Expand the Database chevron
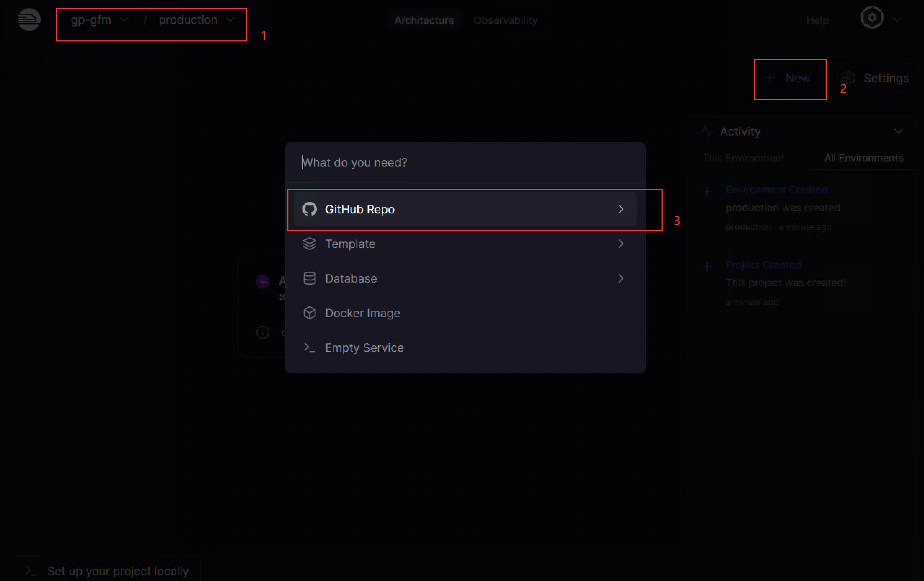The width and height of the screenshot is (924, 581). pyautogui.click(x=620, y=278)
